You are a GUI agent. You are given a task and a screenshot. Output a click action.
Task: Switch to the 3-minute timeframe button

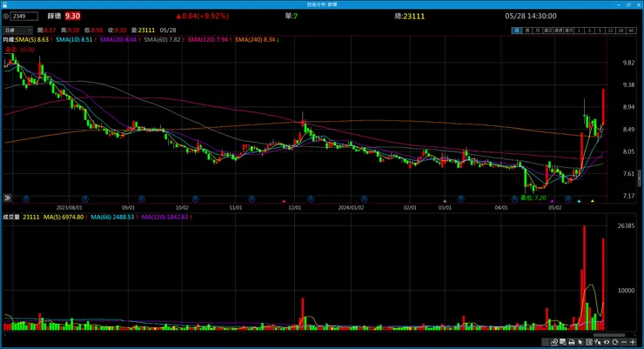[589, 30]
